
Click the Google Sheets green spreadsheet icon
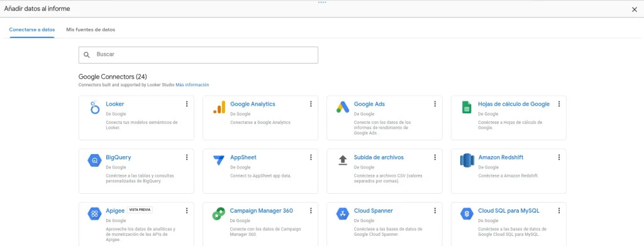pos(467,107)
